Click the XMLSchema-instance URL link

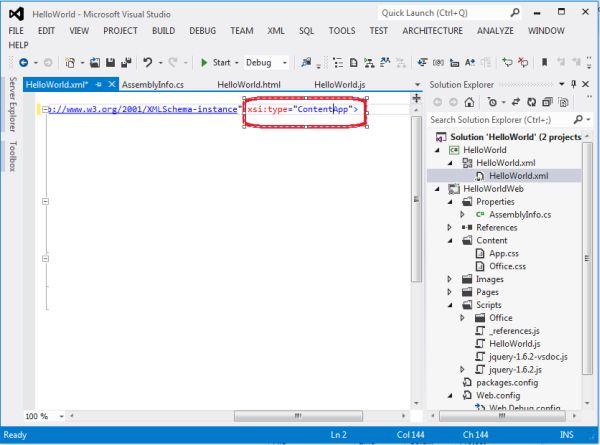click(143, 109)
